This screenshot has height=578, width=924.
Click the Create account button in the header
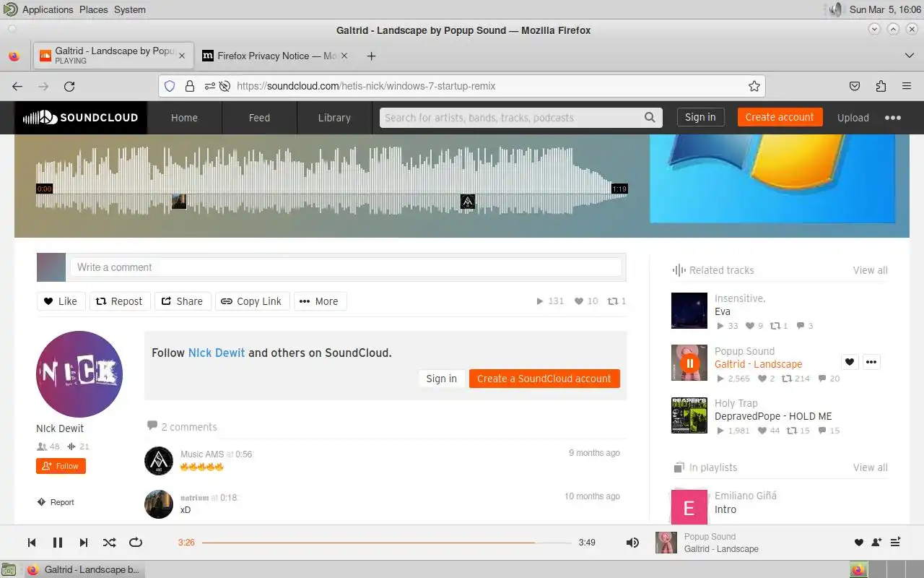(x=780, y=117)
